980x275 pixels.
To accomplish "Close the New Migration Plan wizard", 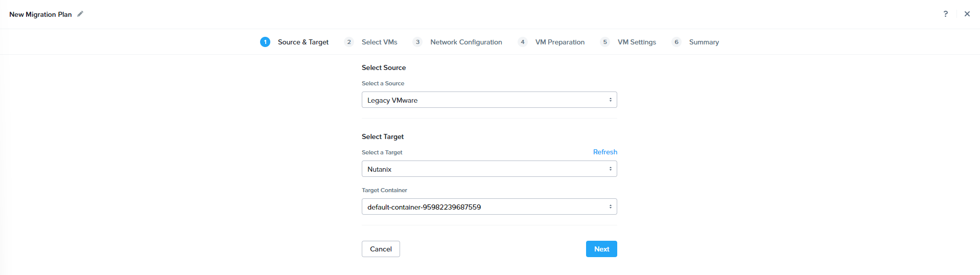I will tap(967, 14).
